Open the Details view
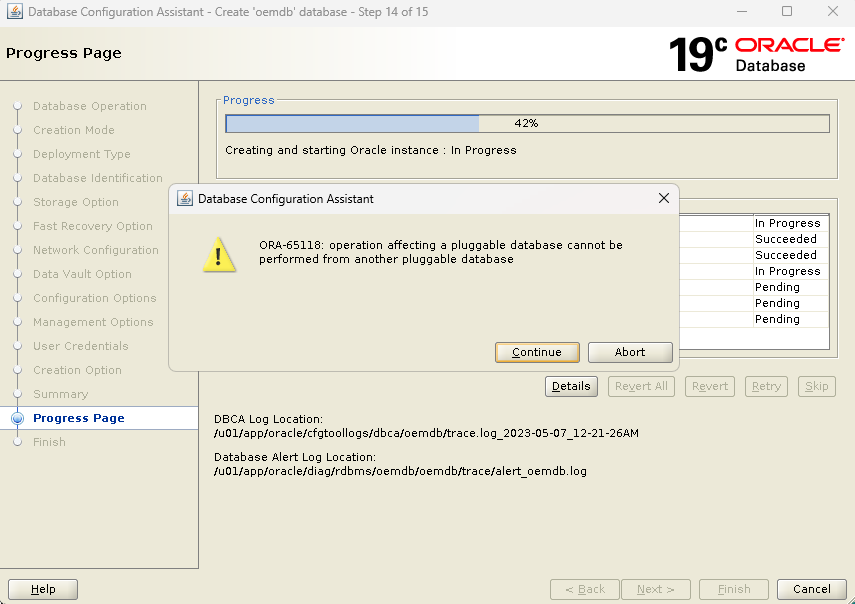 pyautogui.click(x=571, y=386)
